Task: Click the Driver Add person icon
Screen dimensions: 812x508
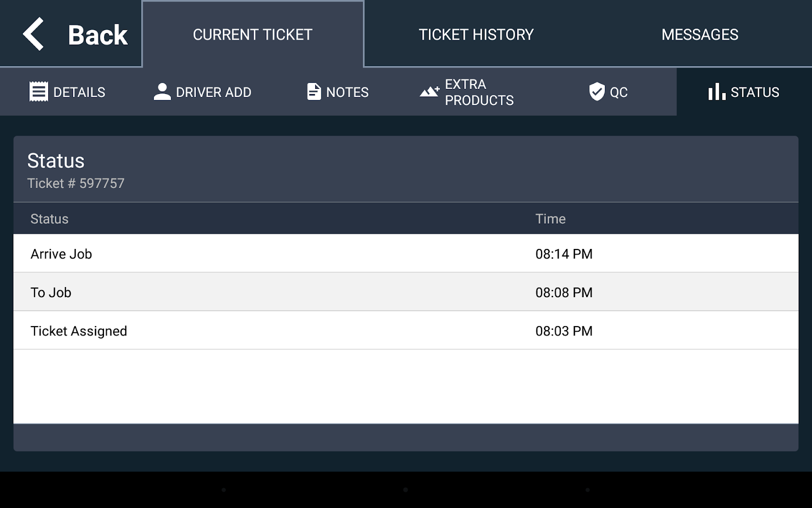Action: click(x=161, y=90)
